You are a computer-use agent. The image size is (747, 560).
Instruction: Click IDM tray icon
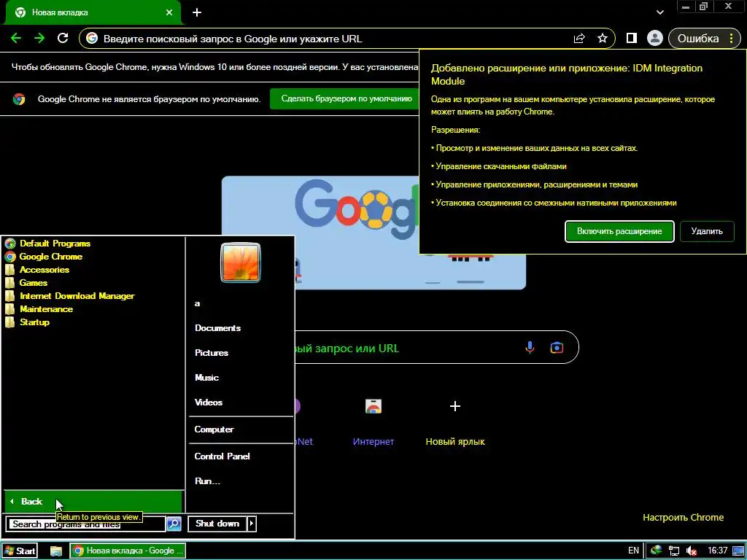point(656,551)
